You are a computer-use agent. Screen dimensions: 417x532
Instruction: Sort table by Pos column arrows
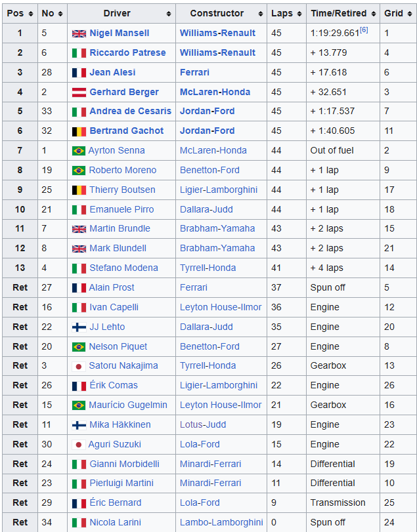click(31, 14)
